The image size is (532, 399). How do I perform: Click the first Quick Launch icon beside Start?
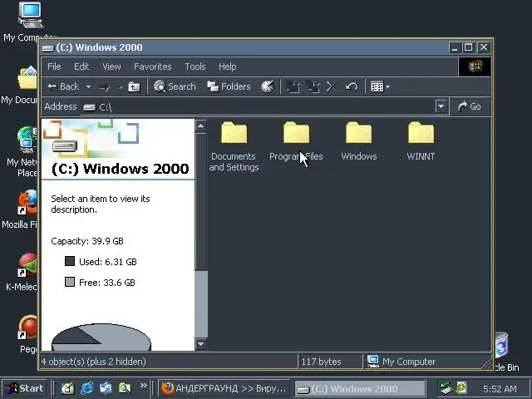click(67, 388)
